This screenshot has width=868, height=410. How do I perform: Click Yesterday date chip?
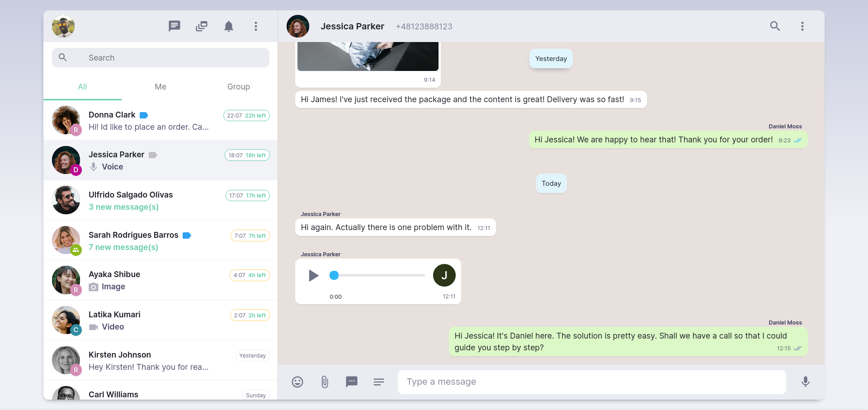point(551,59)
